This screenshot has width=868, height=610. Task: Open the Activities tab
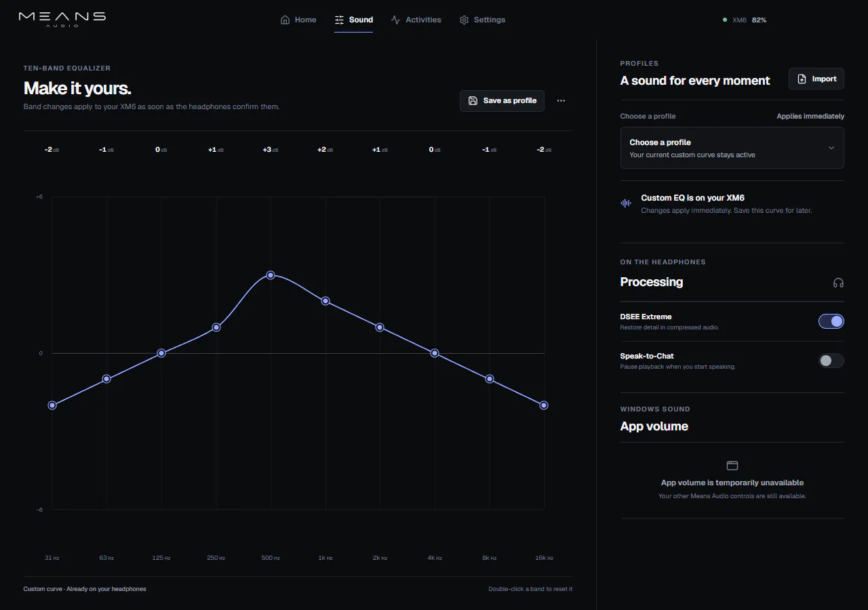pyautogui.click(x=416, y=20)
